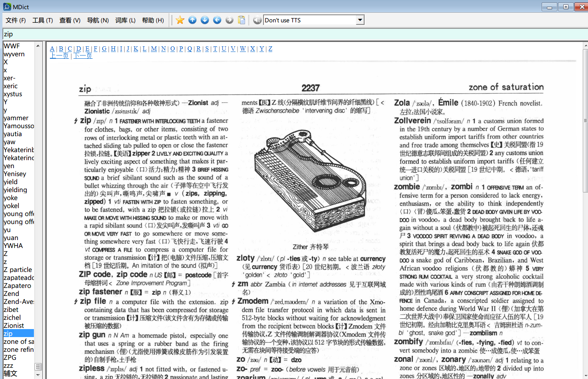The width and height of the screenshot is (588, 379).
Task: Click the 上一页 previous page link
Action: (59, 56)
